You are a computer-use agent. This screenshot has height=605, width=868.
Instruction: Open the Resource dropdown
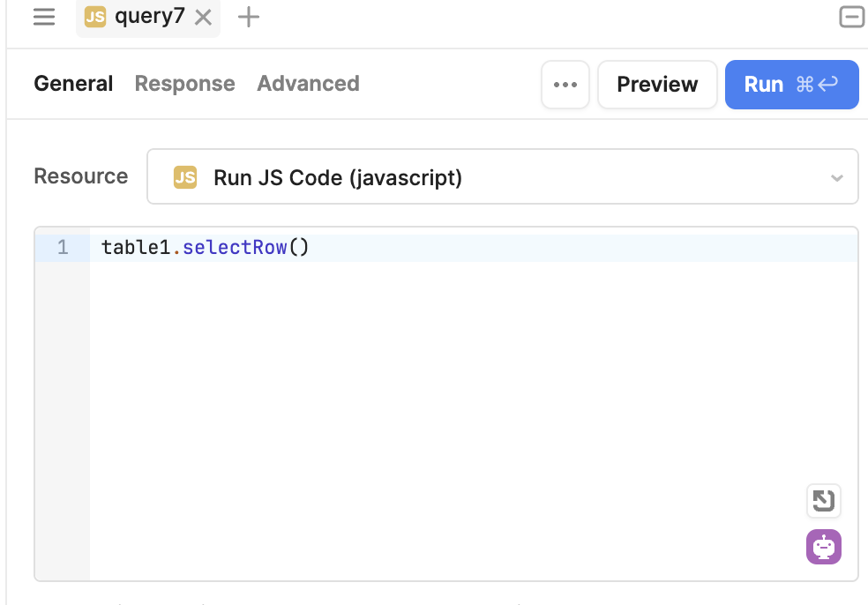502,176
